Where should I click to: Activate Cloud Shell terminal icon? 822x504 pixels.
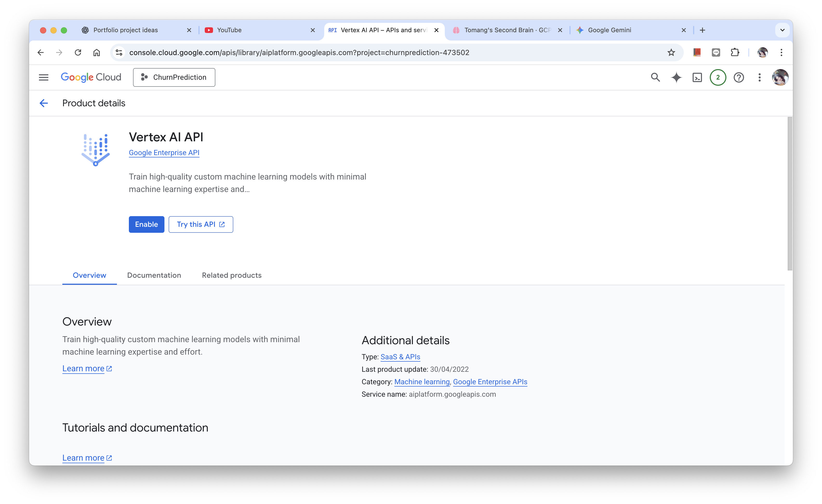point(697,77)
